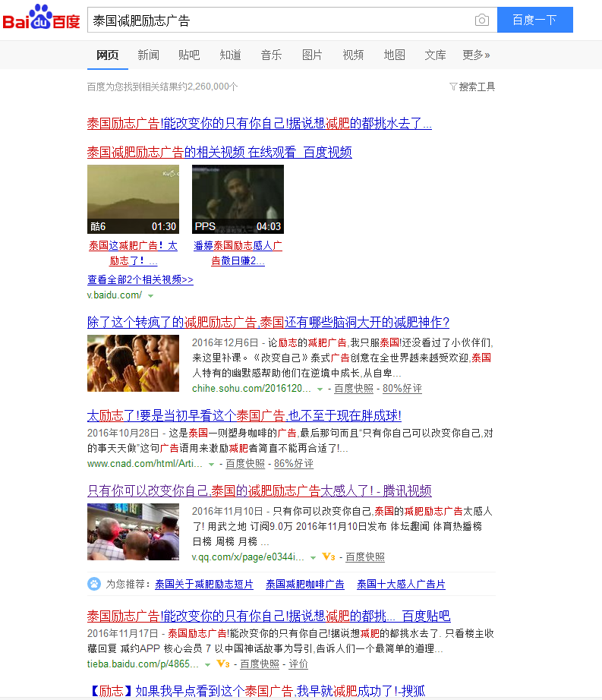Open the 酷6 video thumbnail 01:30
Screen dimensions: 602x700
(133, 199)
